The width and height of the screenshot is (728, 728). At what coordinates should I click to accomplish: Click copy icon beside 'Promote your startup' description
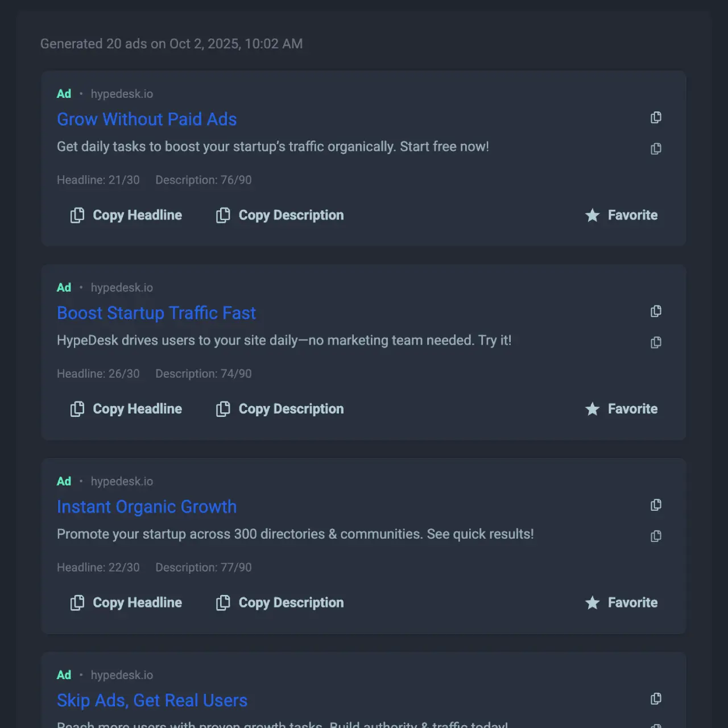coord(656,536)
